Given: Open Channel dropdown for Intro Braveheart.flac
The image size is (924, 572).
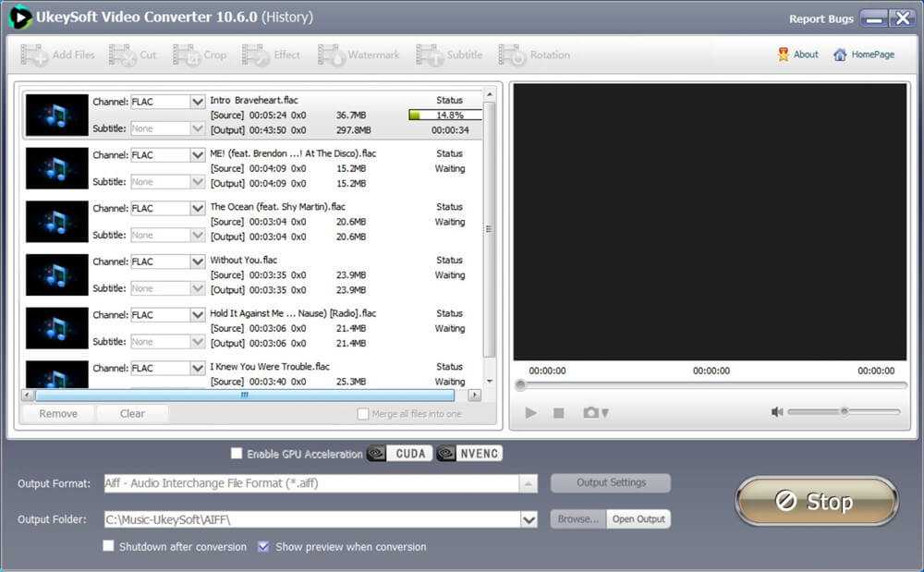Looking at the screenshot, I should pyautogui.click(x=197, y=102).
